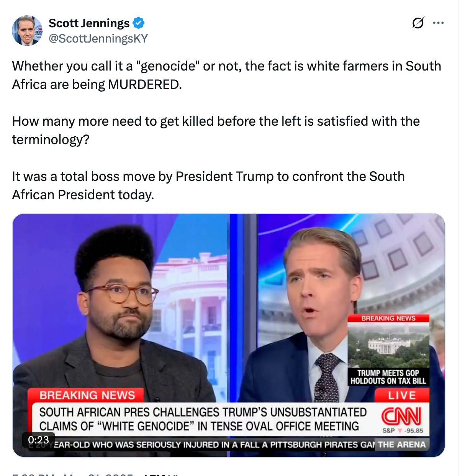Viewport: 465px width, 476px height.
Task: Click the blue verified checkmark badge
Action: 139,23
